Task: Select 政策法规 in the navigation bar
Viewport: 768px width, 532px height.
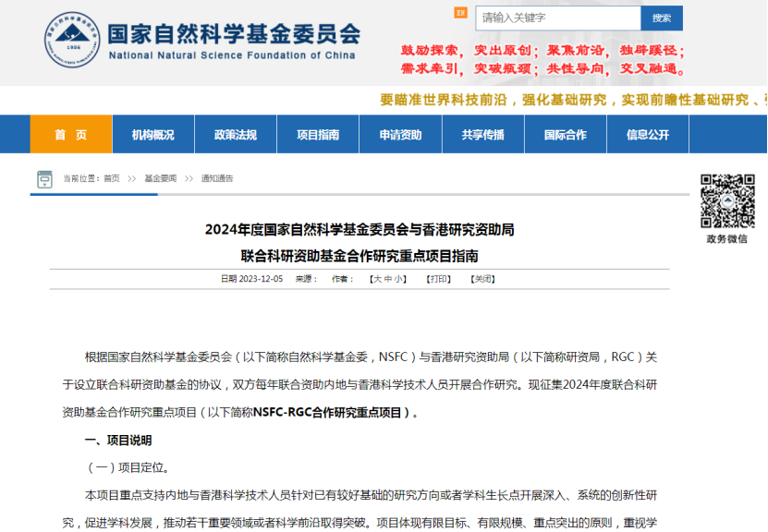Action: tap(235, 135)
